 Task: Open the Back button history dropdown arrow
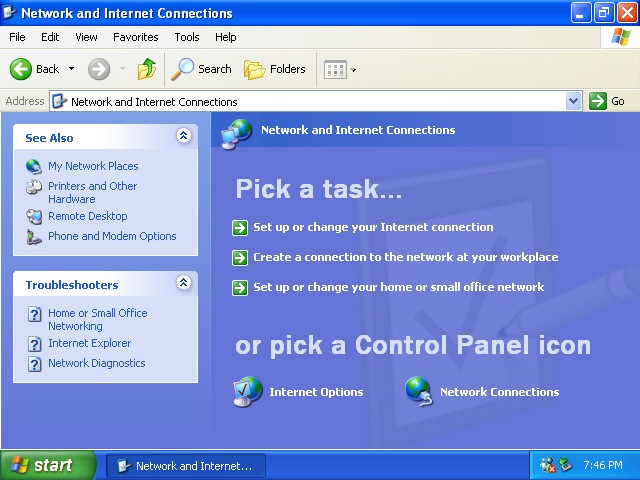71,69
